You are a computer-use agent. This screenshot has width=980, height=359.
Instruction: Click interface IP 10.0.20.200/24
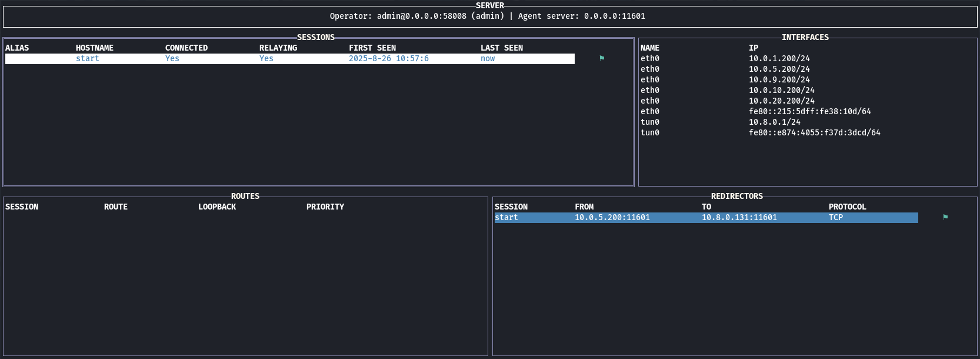click(782, 101)
